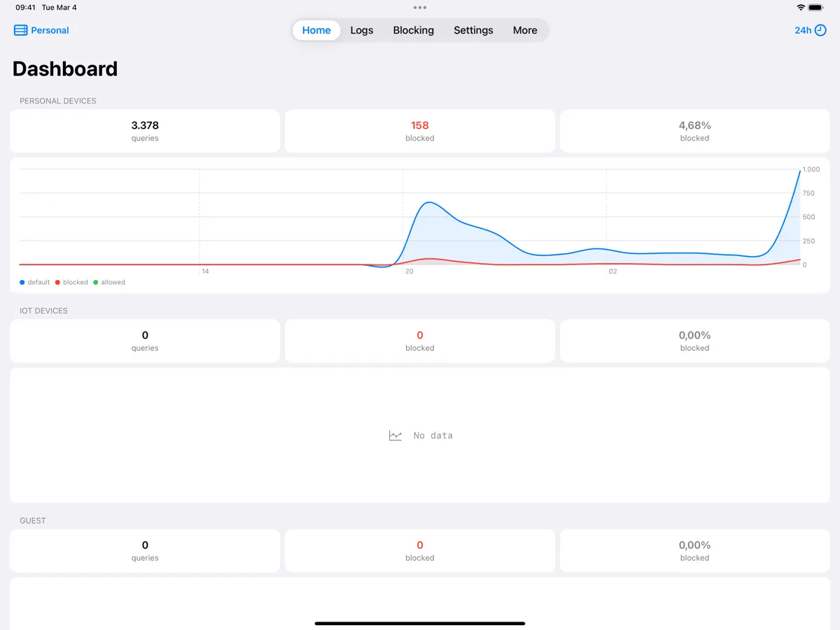Click the 1.000 y-axis value

click(x=811, y=169)
